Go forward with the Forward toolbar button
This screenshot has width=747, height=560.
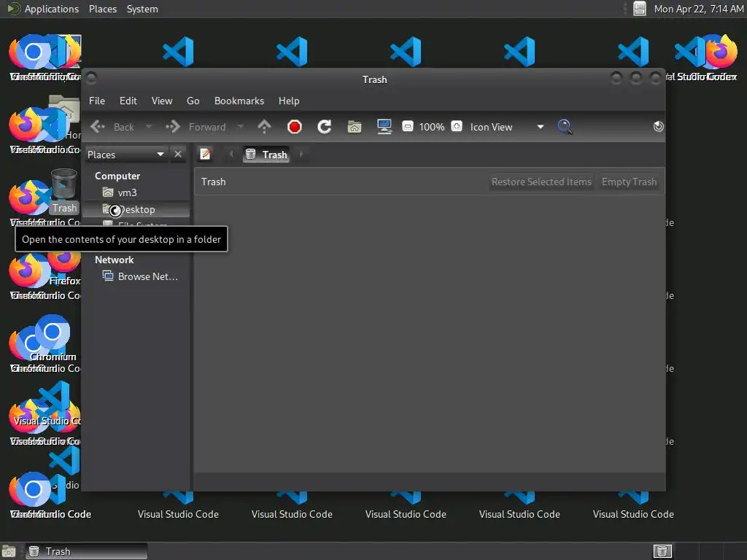pos(196,127)
